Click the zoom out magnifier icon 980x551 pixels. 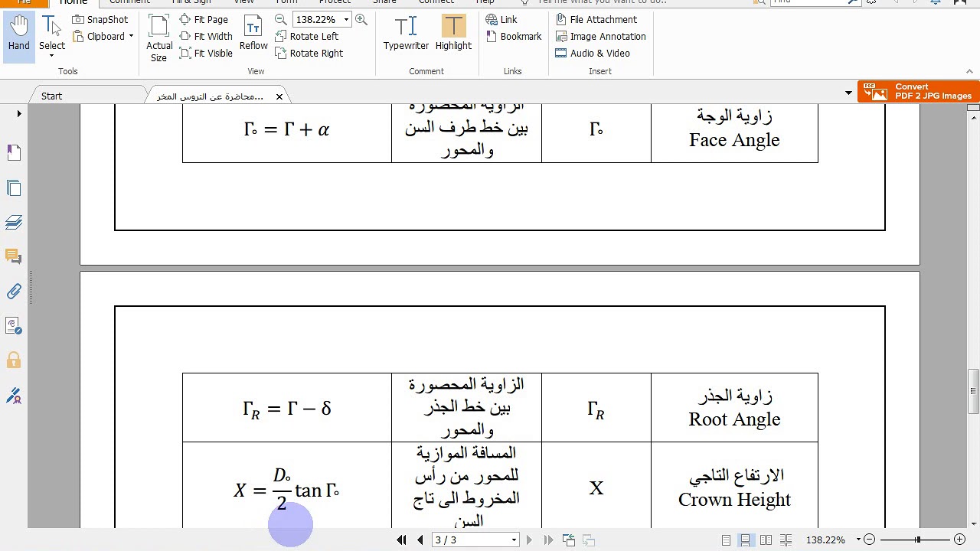[x=280, y=19]
